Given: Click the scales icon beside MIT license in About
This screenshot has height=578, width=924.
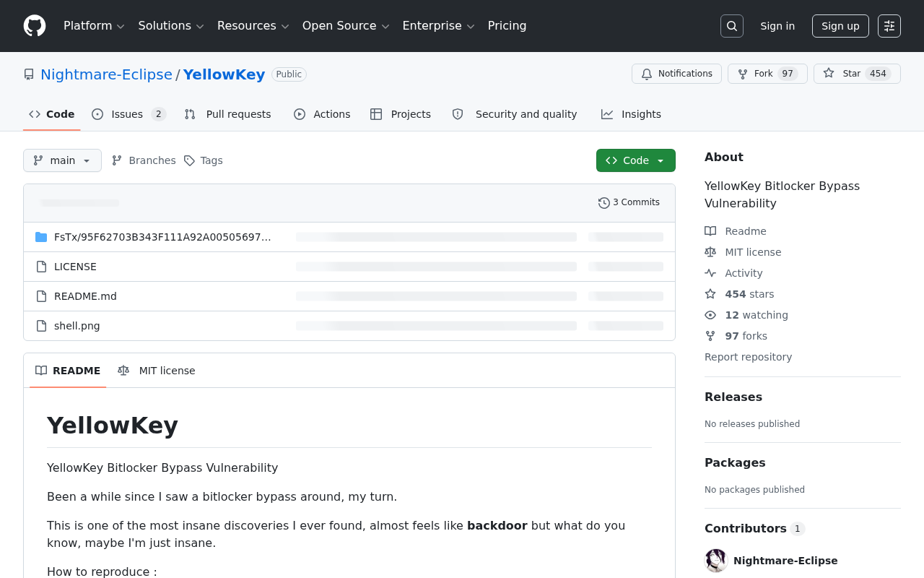Looking at the screenshot, I should (710, 252).
